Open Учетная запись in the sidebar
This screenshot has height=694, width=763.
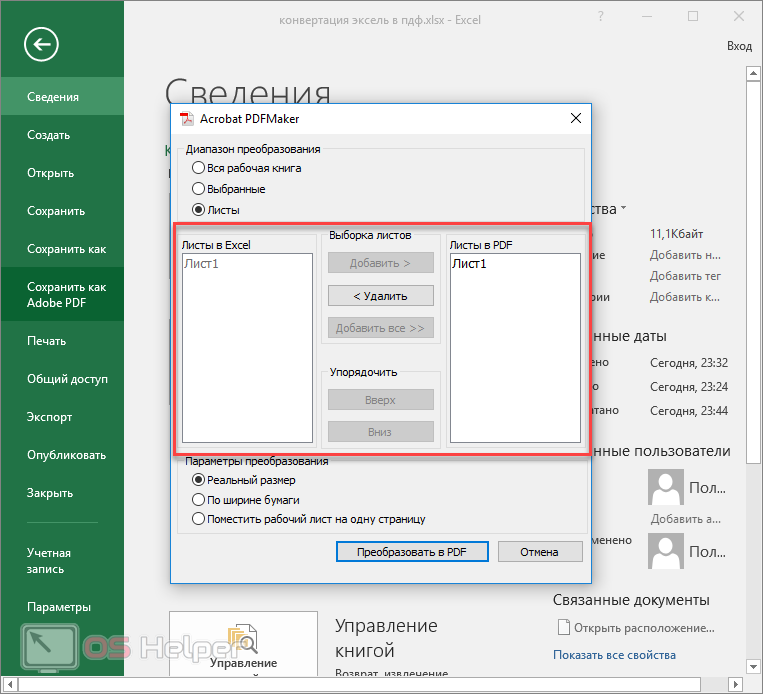click(62, 561)
